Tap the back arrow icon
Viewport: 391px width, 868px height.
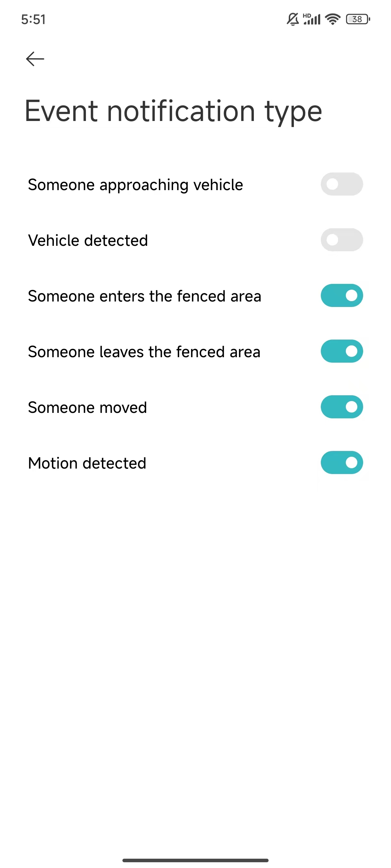(x=35, y=59)
